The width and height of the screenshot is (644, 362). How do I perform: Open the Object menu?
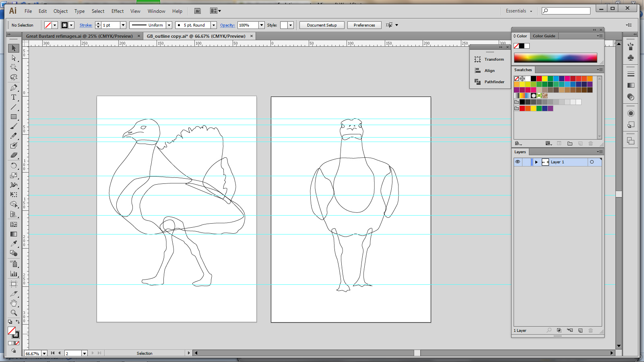pyautogui.click(x=60, y=11)
